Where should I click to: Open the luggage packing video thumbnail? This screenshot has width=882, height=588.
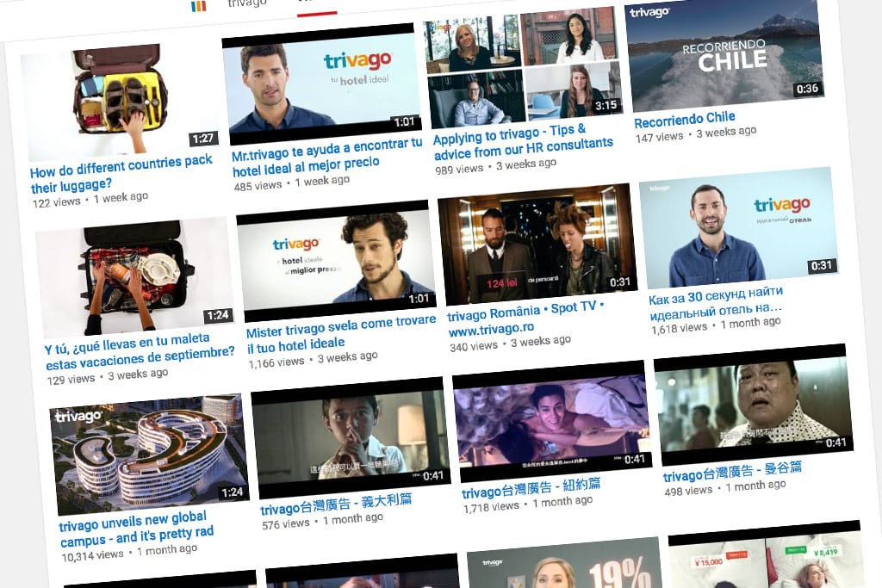tap(119, 102)
